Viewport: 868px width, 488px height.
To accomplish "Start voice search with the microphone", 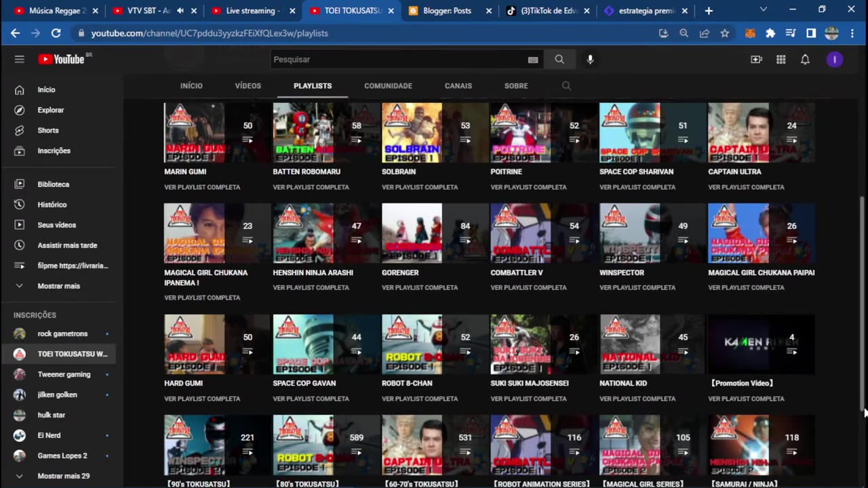I will click(590, 60).
